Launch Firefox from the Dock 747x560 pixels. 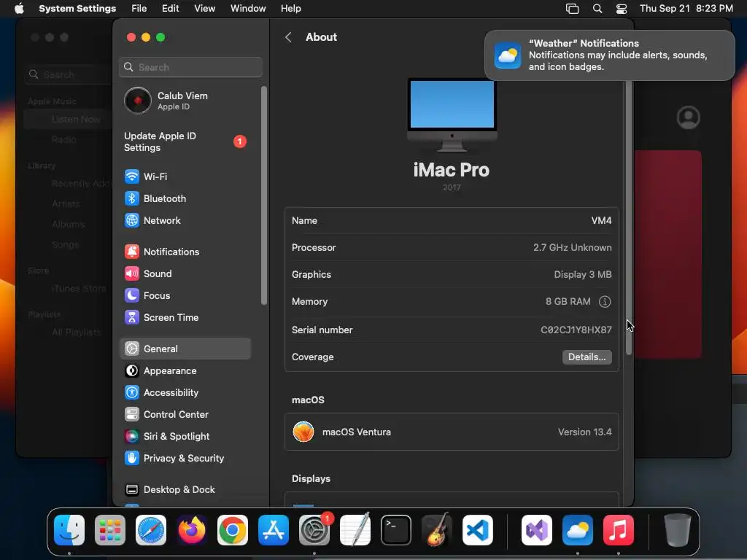pyautogui.click(x=192, y=530)
